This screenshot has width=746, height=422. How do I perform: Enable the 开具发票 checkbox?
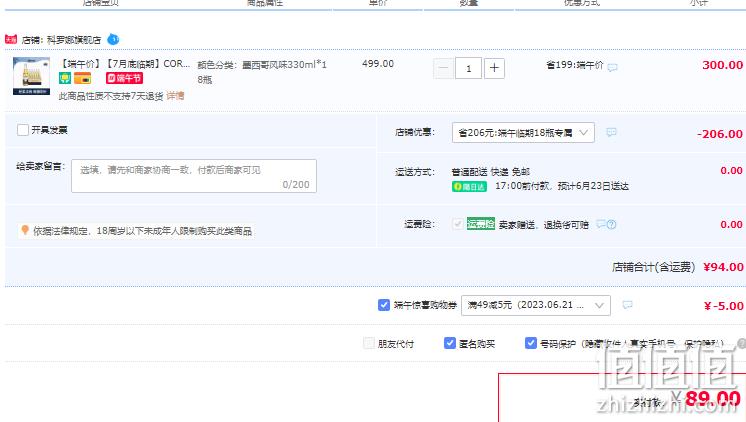pos(23,130)
